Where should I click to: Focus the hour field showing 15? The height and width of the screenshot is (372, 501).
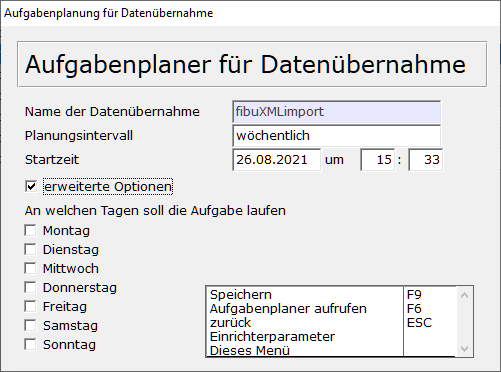[378, 160]
